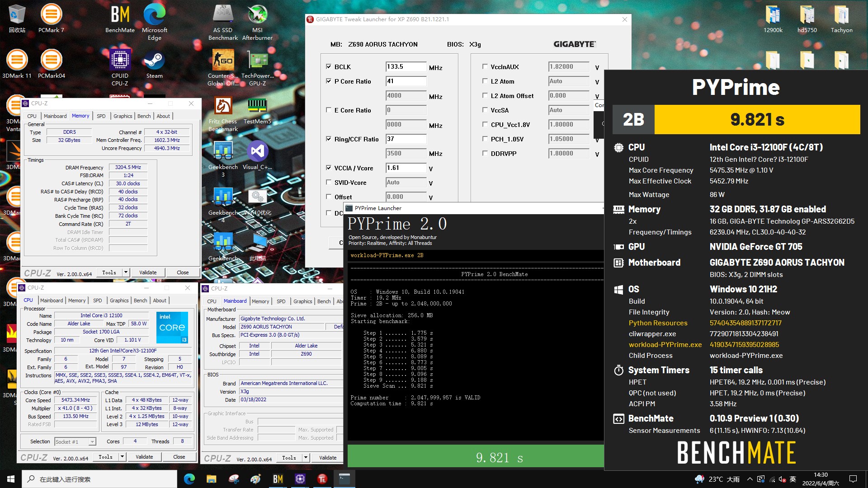Image resolution: width=868 pixels, height=488 pixels.
Task: Click the Close button in CPU-Z CPU window
Action: pos(179,457)
